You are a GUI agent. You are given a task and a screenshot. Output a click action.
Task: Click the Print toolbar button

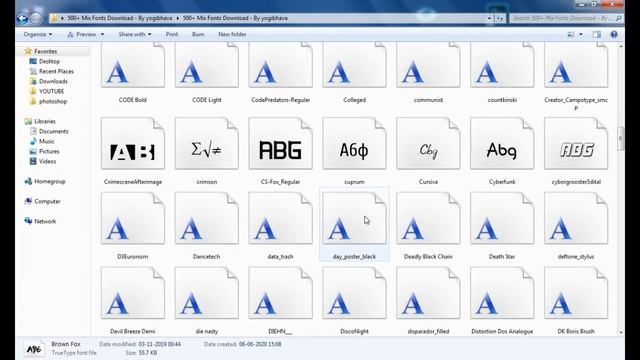tap(172, 34)
